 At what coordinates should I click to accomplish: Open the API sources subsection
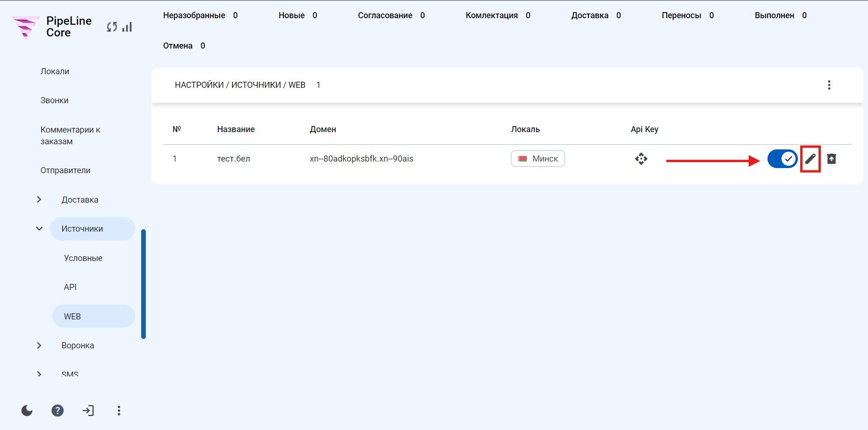coord(70,287)
